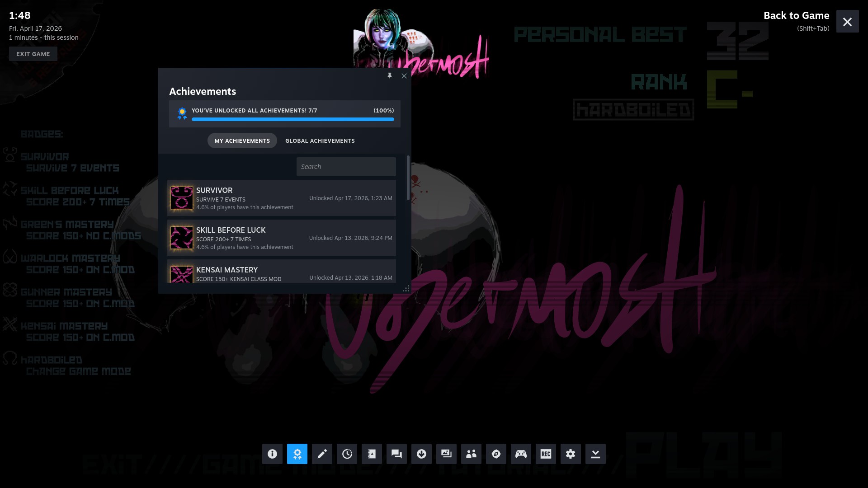Open the web browser compass icon
The width and height of the screenshot is (868, 488).
point(496,454)
